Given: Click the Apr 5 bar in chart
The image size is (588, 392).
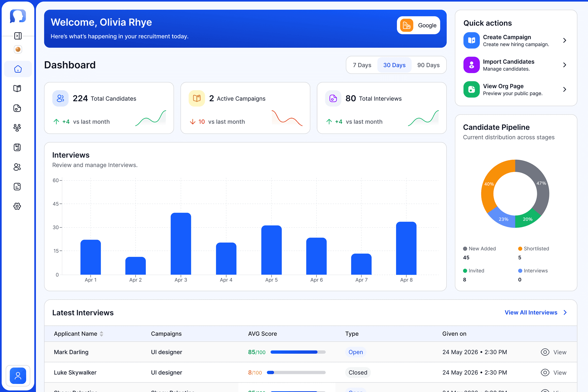Looking at the screenshot, I should coord(271,250).
